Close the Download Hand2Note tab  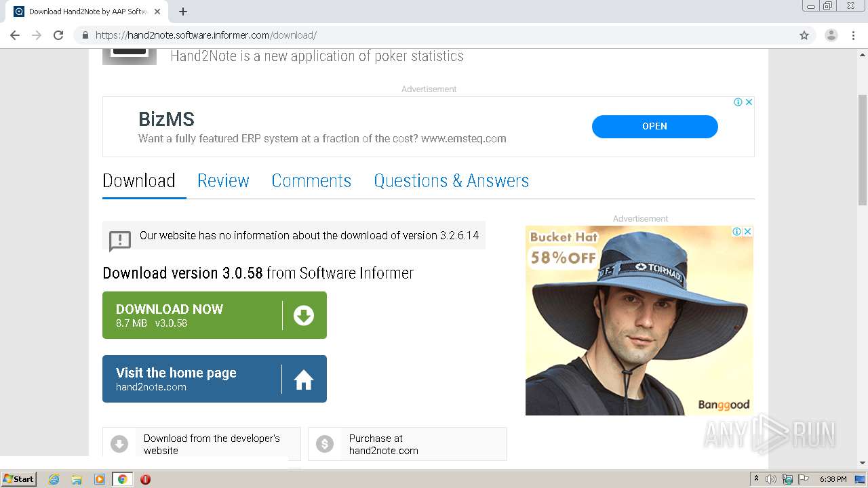click(157, 12)
